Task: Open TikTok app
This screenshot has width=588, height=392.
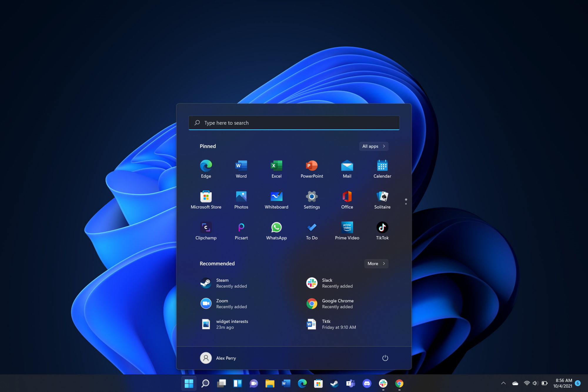Action: point(382,231)
